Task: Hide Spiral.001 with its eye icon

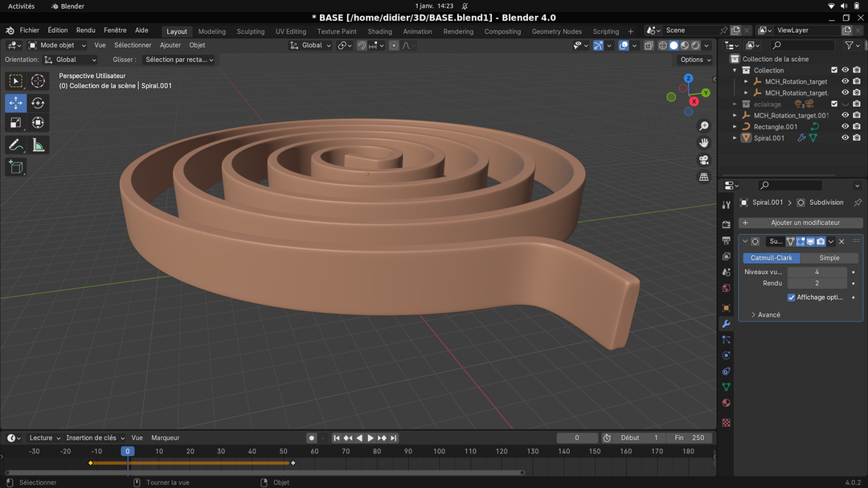Action: 845,137
